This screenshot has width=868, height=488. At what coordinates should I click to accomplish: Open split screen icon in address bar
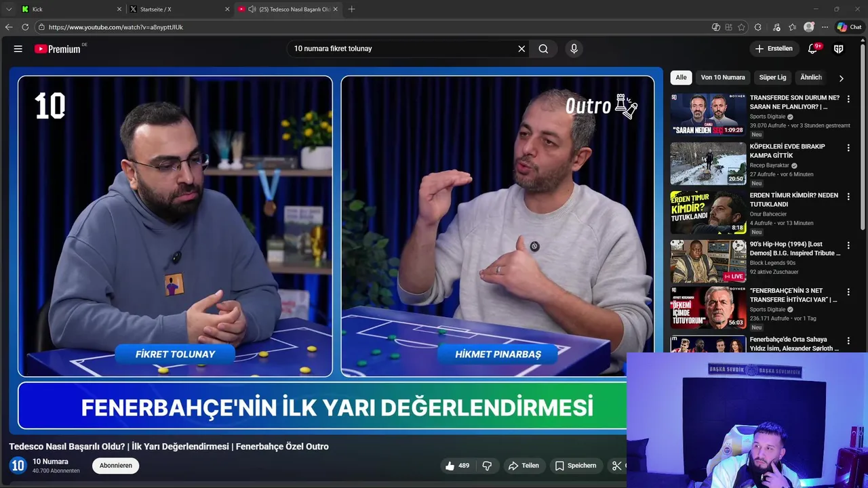click(x=728, y=27)
